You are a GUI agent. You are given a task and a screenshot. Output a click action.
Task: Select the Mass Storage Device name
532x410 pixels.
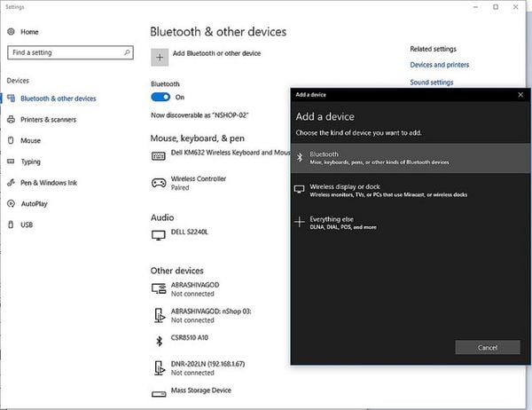201,390
